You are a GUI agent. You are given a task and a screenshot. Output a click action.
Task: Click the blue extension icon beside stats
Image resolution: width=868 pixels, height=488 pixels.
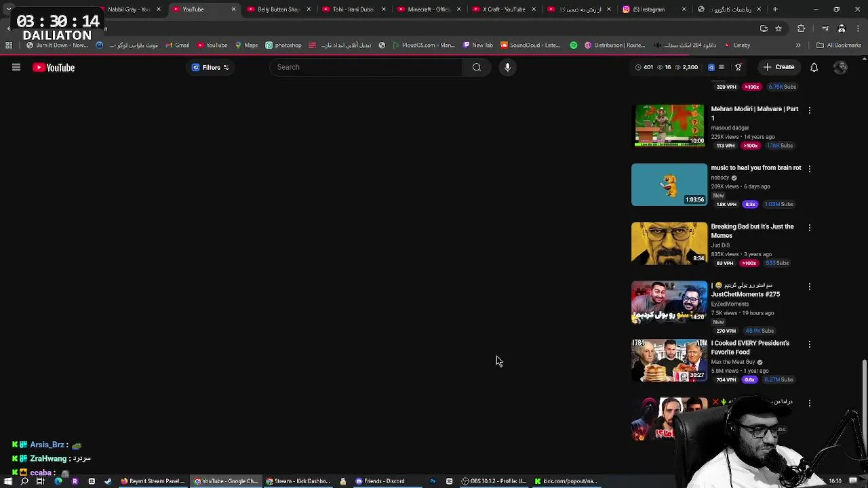pyautogui.click(x=711, y=67)
